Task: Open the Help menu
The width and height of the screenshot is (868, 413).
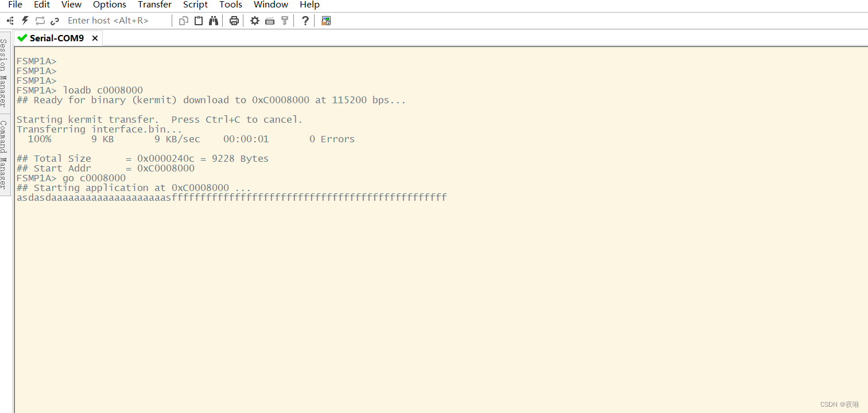Action: pos(309,5)
